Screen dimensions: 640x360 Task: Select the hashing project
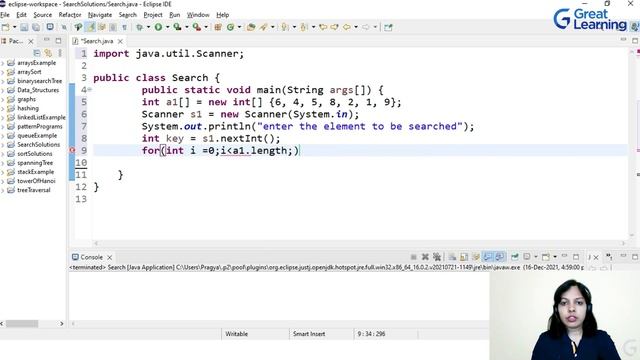click(x=28, y=108)
